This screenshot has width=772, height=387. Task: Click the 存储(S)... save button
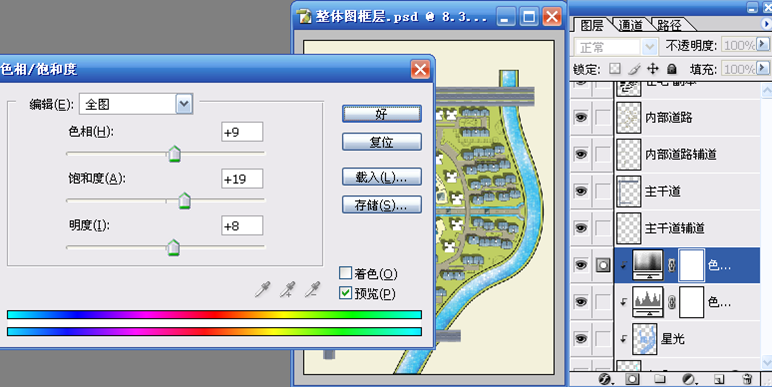[382, 205]
